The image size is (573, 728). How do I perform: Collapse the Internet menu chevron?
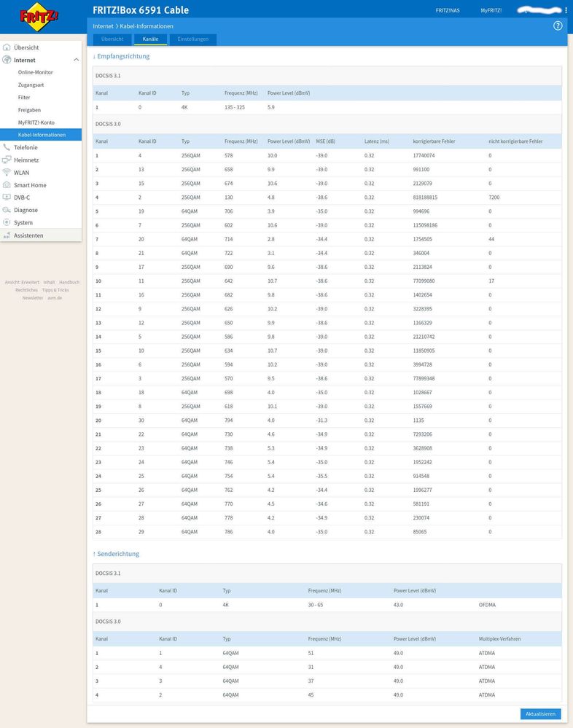[x=76, y=60]
